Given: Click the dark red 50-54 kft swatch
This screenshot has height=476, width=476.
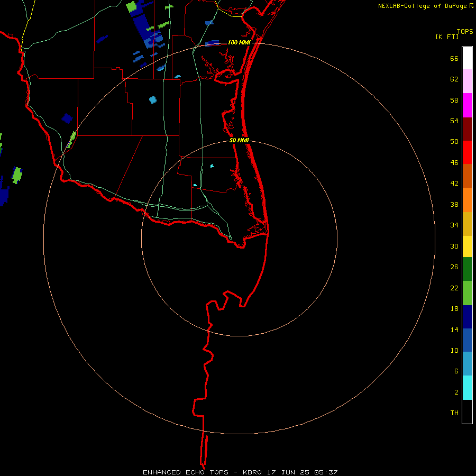Looking at the screenshot, I should tap(467, 129).
